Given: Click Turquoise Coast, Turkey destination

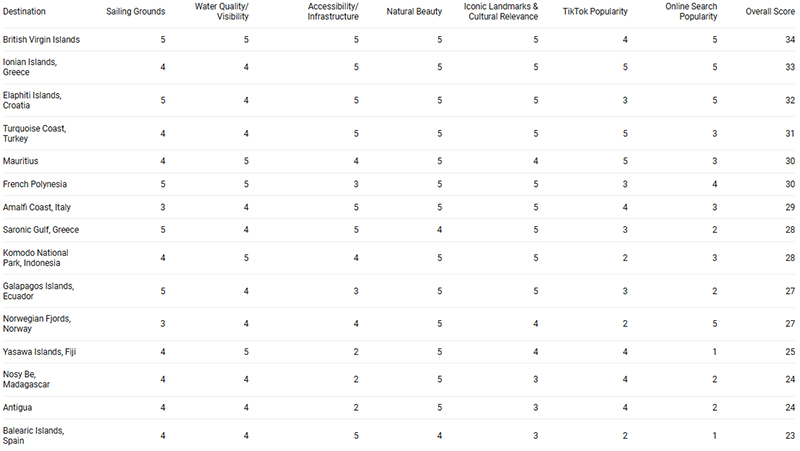Looking at the screenshot, I should [34, 133].
